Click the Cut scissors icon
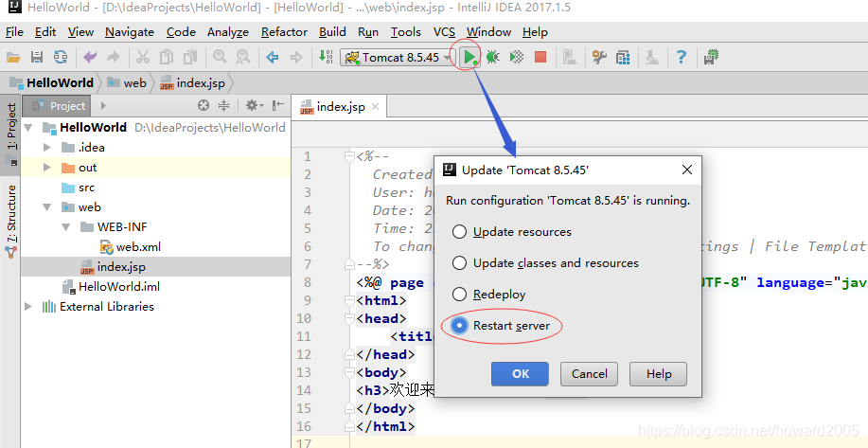Image resolution: width=868 pixels, height=448 pixels. 143,57
